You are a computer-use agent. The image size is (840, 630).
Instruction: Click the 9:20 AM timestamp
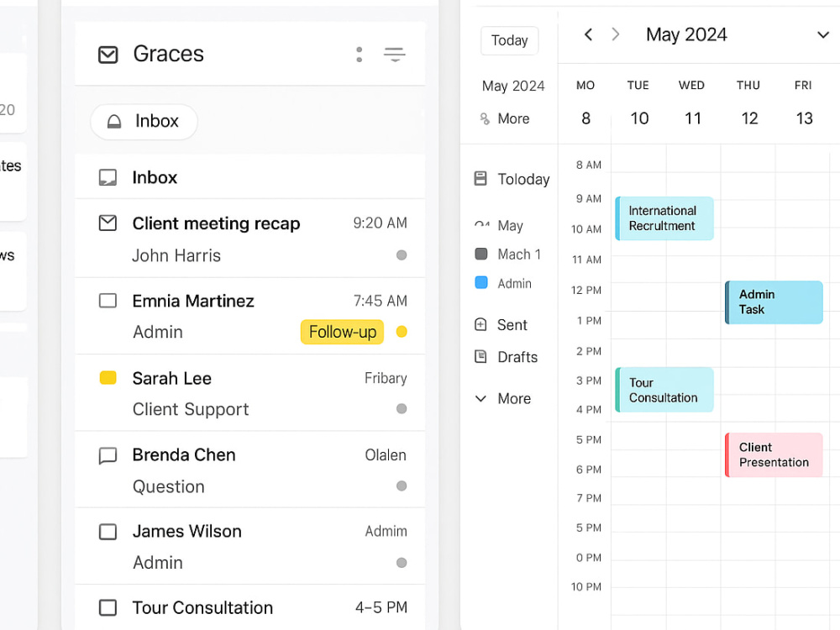point(380,223)
